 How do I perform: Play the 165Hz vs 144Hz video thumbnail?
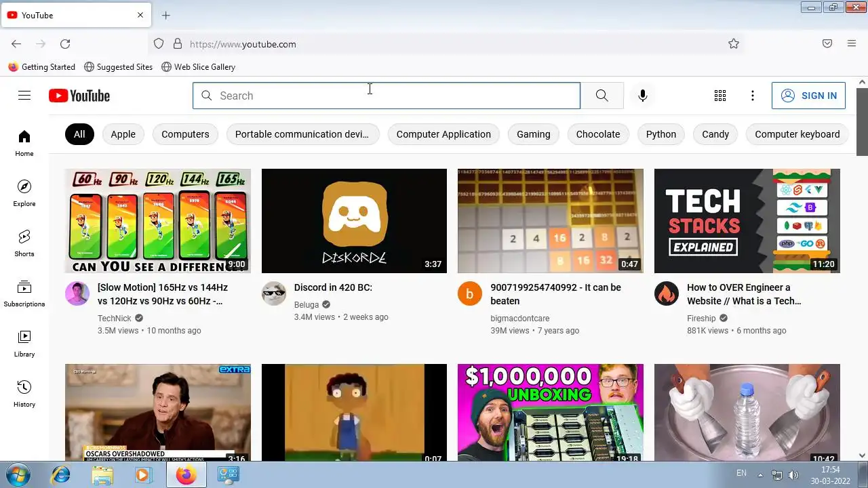click(158, 221)
